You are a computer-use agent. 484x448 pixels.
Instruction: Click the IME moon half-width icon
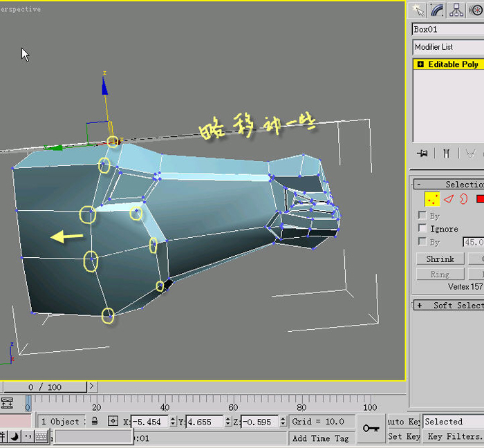coord(15,436)
